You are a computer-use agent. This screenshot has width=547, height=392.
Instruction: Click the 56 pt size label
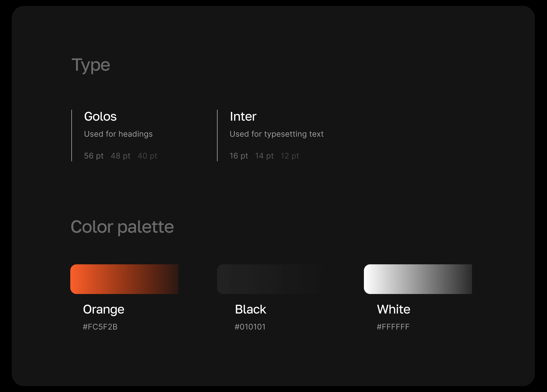point(94,156)
